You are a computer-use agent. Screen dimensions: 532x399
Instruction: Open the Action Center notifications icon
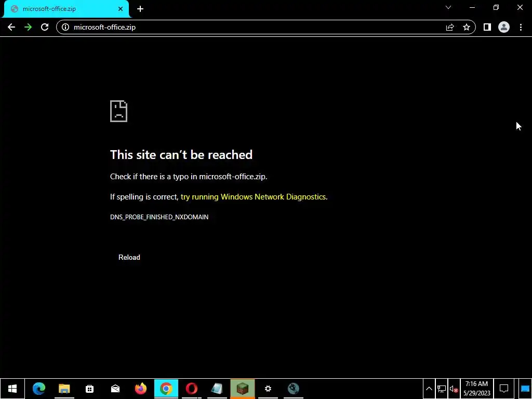pos(504,389)
